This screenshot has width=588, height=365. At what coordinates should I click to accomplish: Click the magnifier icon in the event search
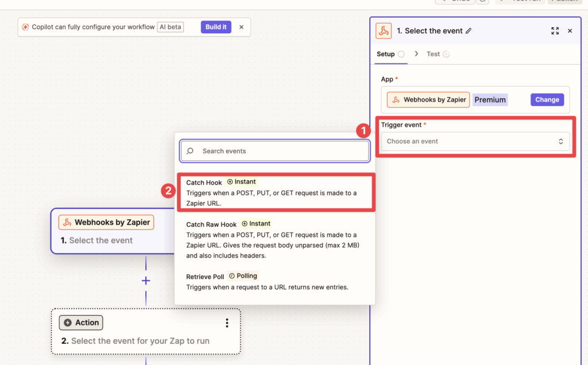pyautogui.click(x=190, y=150)
